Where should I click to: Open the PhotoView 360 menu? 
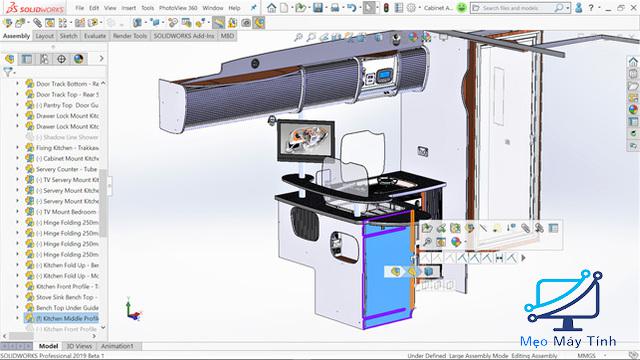[x=178, y=8]
